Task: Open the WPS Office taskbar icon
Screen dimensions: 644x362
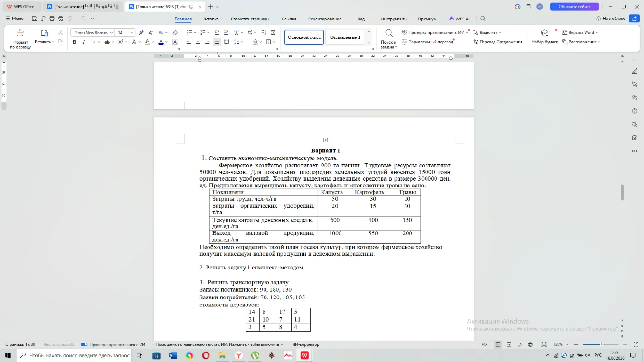Action: [304, 355]
